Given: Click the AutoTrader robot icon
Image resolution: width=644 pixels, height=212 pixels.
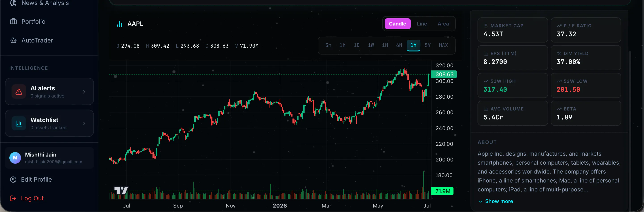Looking at the screenshot, I should pyautogui.click(x=13, y=40).
